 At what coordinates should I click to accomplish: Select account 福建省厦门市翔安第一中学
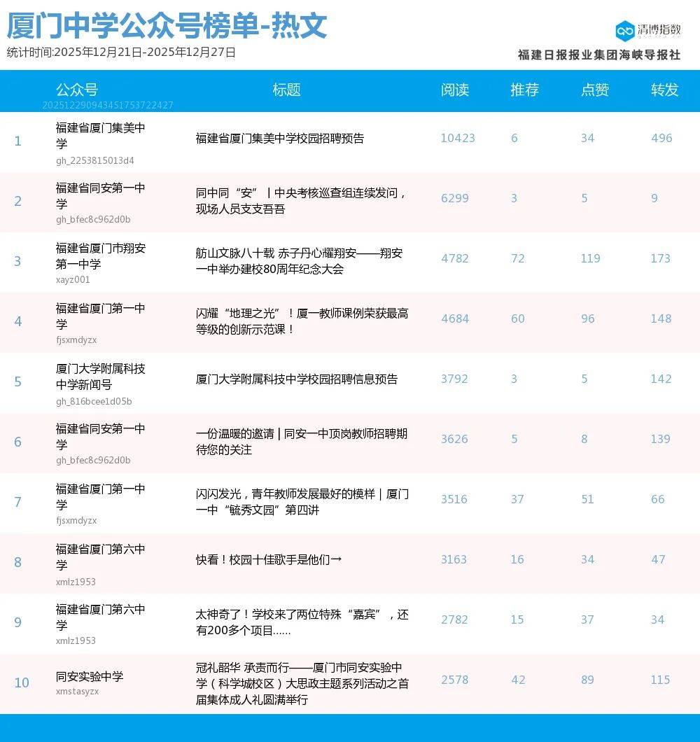[x=101, y=256]
